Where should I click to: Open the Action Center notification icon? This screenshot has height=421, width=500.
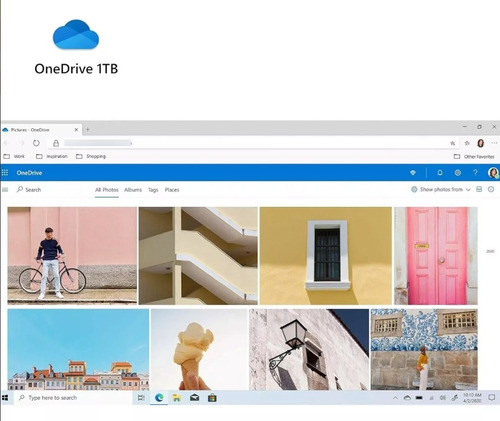[491, 398]
